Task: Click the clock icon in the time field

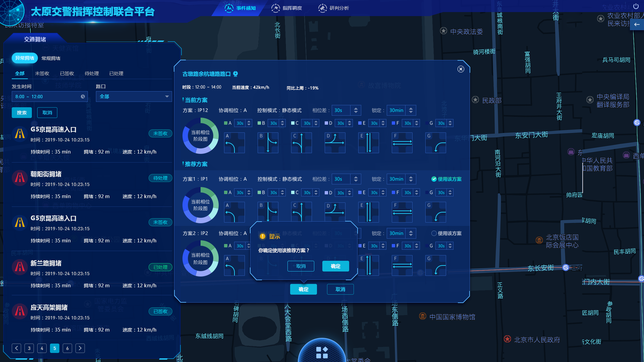Action: click(83, 97)
